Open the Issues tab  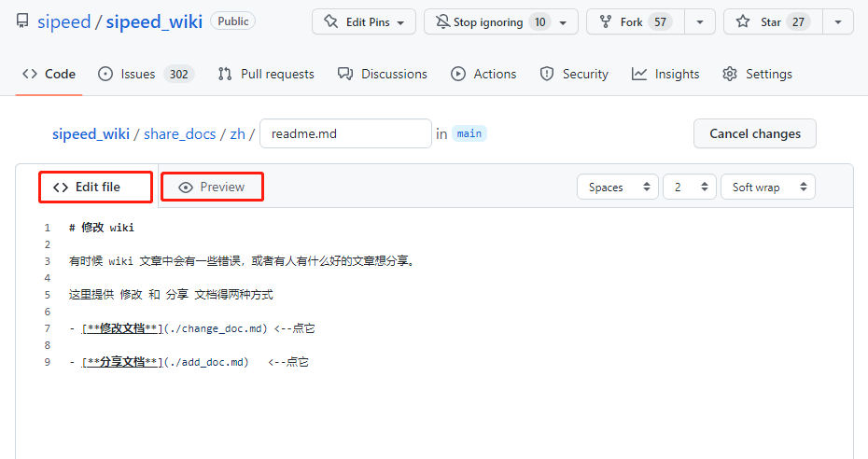click(146, 74)
